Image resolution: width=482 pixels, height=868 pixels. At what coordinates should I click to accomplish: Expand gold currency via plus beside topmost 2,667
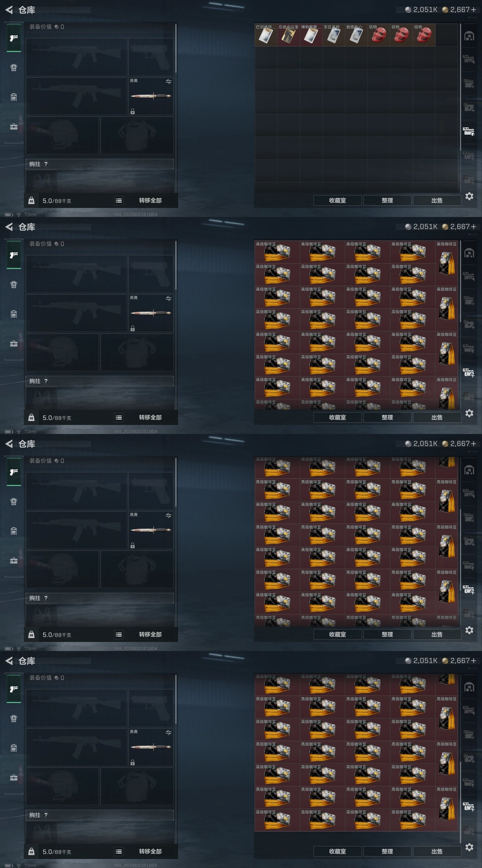(x=474, y=10)
